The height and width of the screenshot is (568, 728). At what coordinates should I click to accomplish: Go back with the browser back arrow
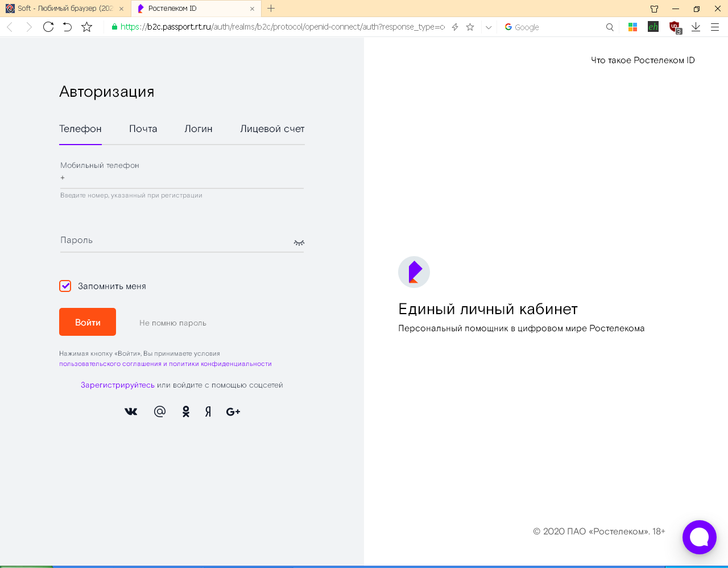[x=10, y=27]
